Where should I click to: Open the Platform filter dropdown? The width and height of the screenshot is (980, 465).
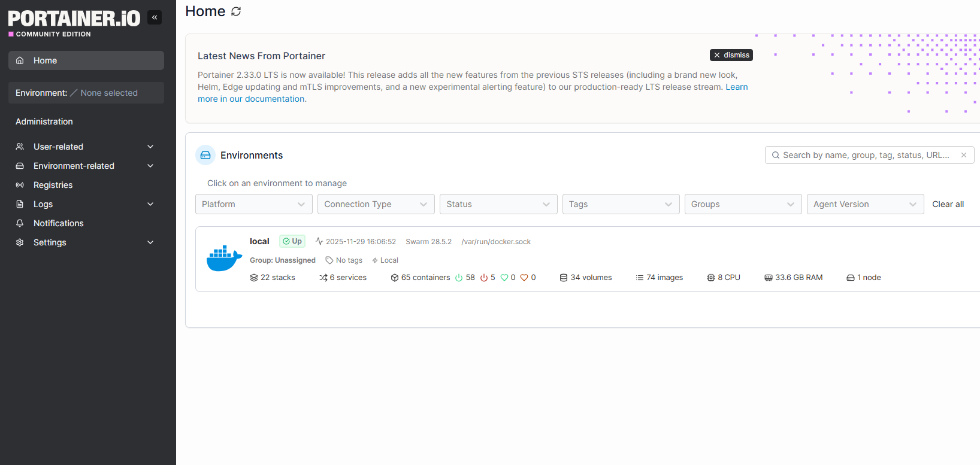(253, 204)
